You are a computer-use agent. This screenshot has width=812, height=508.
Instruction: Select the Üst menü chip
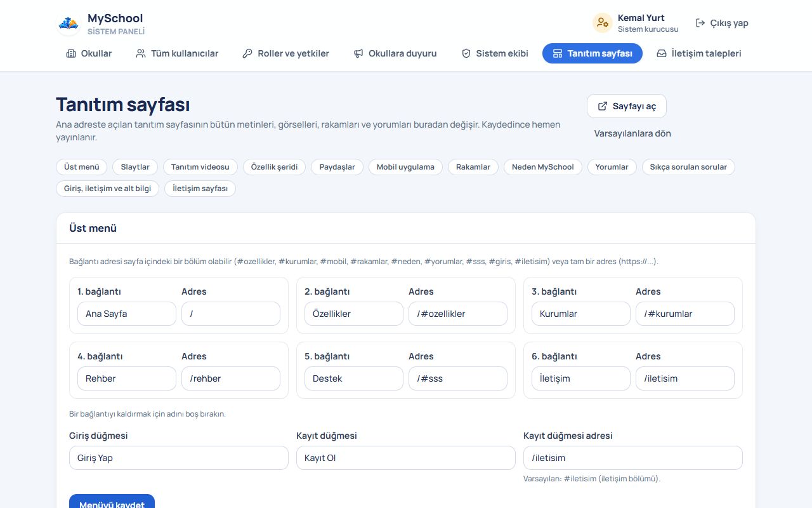coord(82,167)
